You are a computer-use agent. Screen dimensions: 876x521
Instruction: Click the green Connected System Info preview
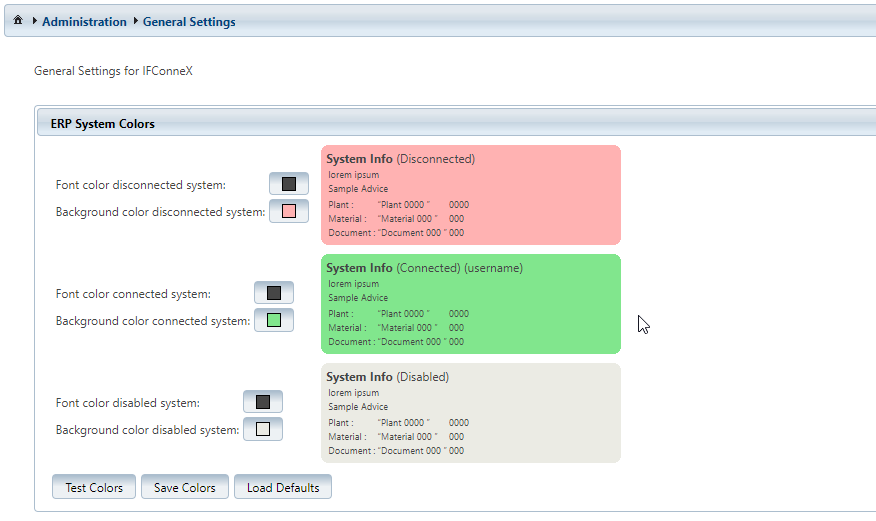point(470,304)
